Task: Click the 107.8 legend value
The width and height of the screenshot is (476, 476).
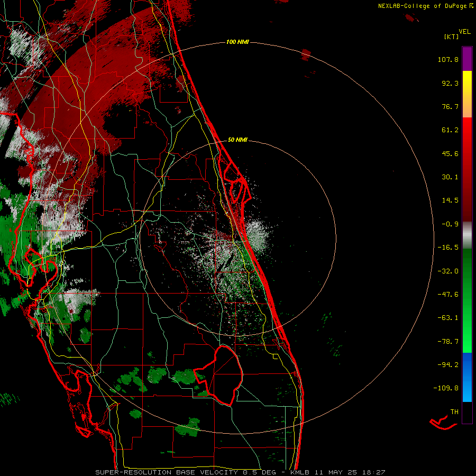Action: pyautogui.click(x=448, y=59)
